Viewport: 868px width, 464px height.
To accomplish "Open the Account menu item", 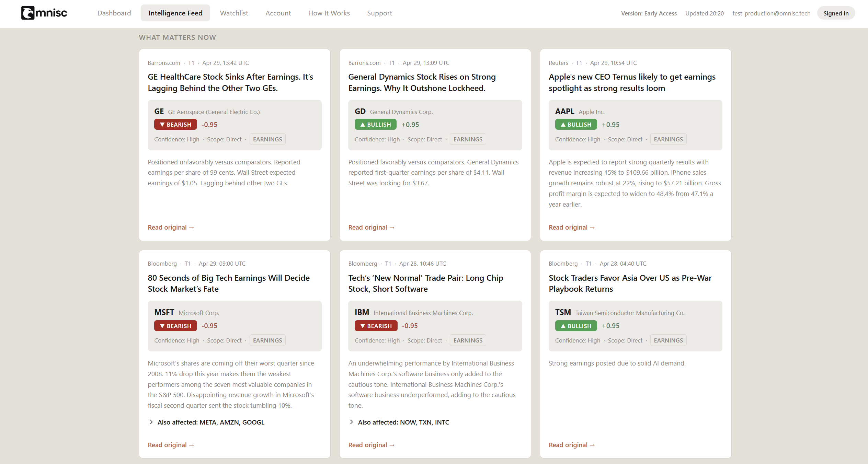I will [x=278, y=13].
